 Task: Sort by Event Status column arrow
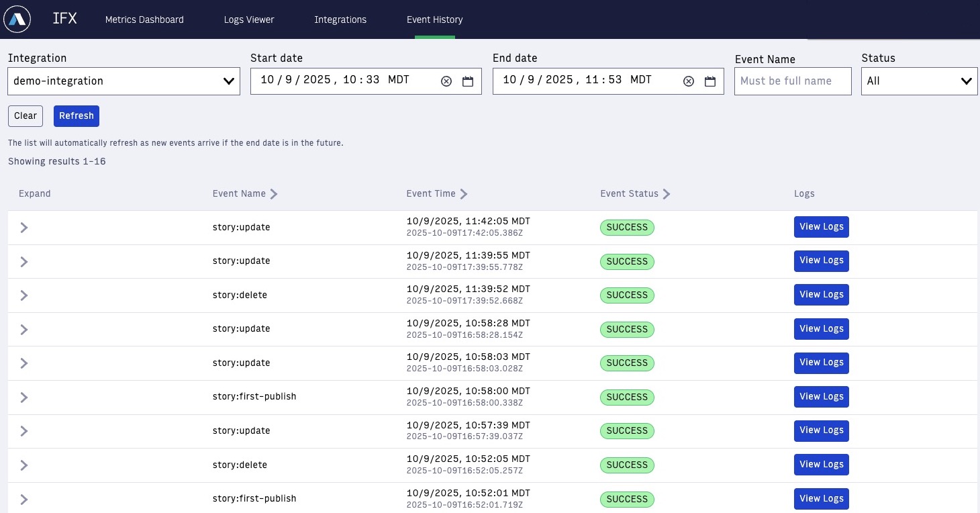[x=667, y=194]
